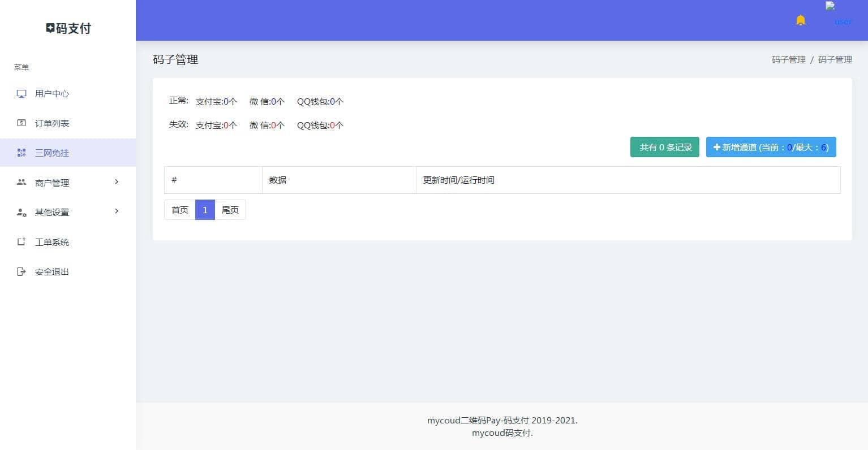Select page 1 in pagination
Screen dimensions: 868x450
click(205, 210)
